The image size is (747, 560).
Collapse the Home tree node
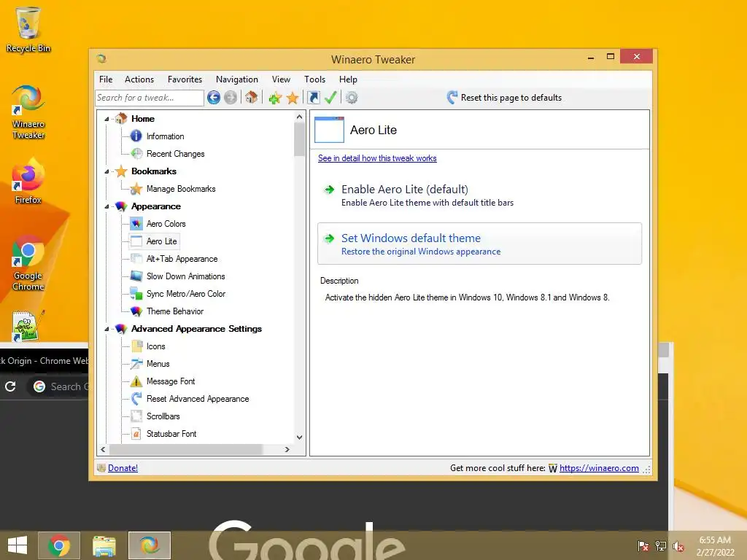click(x=107, y=119)
